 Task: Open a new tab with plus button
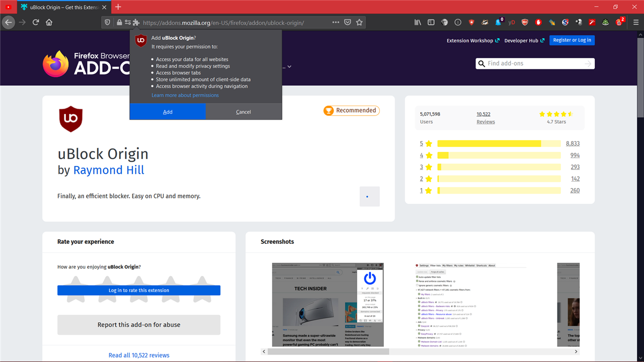(118, 7)
